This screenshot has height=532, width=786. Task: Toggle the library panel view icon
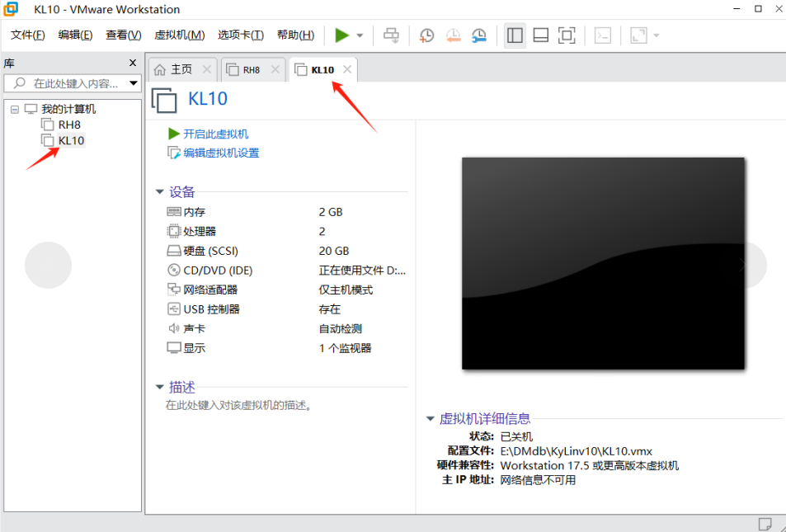pos(514,35)
